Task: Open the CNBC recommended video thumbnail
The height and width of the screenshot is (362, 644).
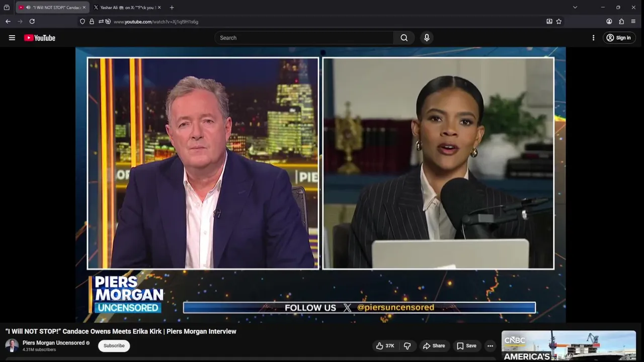Action: coord(569,346)
